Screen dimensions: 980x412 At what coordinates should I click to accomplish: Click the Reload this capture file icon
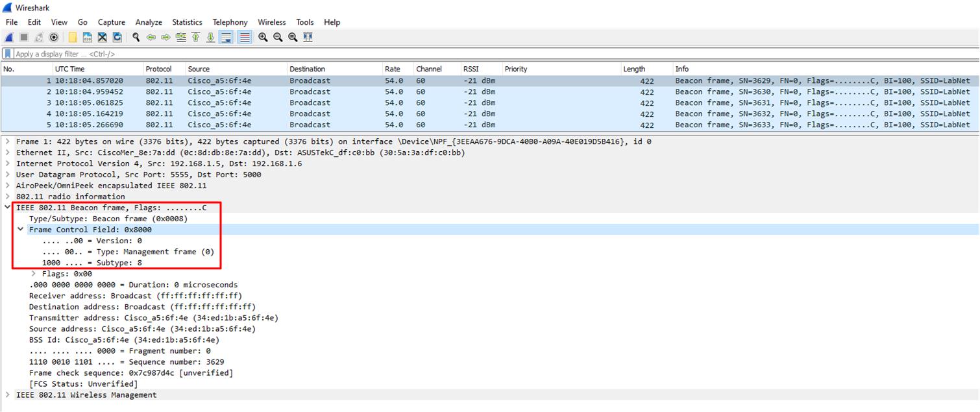pyautogui.click(x=117, y=37)
